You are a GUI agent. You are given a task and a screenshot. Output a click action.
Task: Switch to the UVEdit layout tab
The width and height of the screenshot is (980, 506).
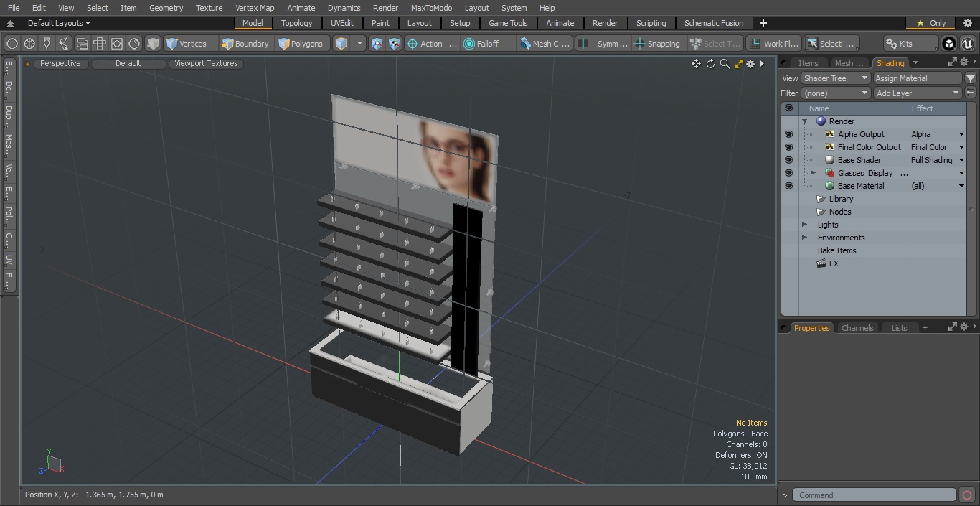342,23
